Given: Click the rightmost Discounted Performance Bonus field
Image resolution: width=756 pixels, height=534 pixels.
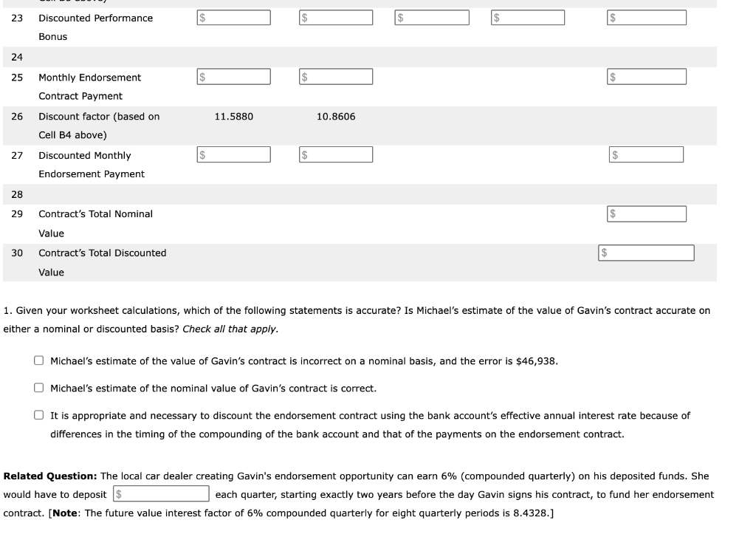Looking at the screenshot, I should coord(646,16).
